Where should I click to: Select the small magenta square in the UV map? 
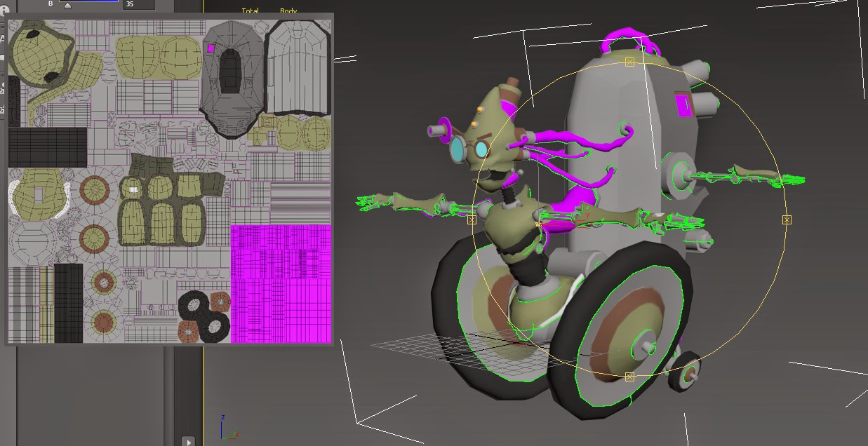(211, 48)
